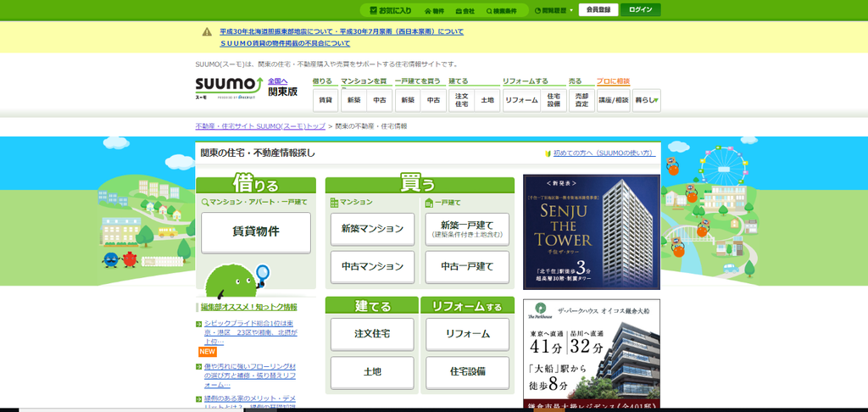
Task: Click the beginner leaf icon beside 初めての方へ
Action: [x=548, y=153]
